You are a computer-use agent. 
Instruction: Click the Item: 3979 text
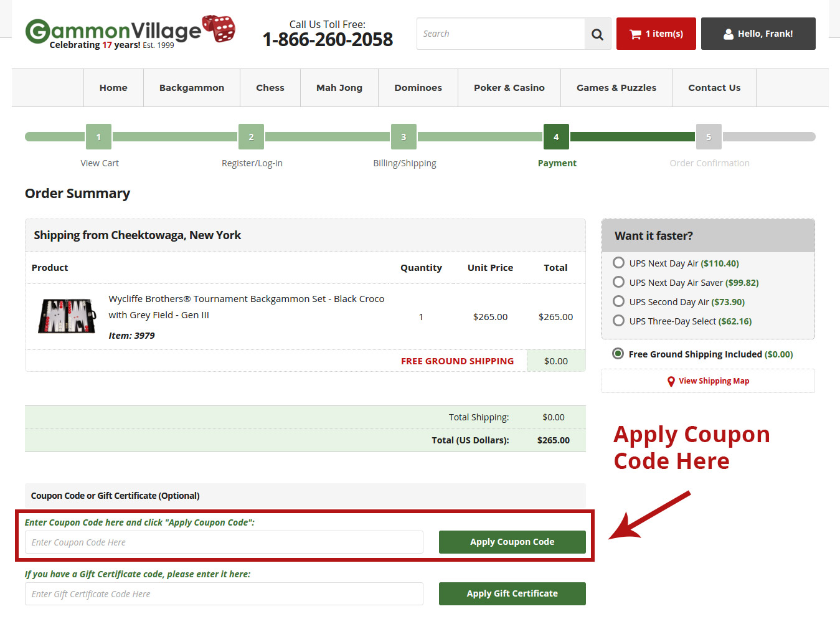coord(131,336)
